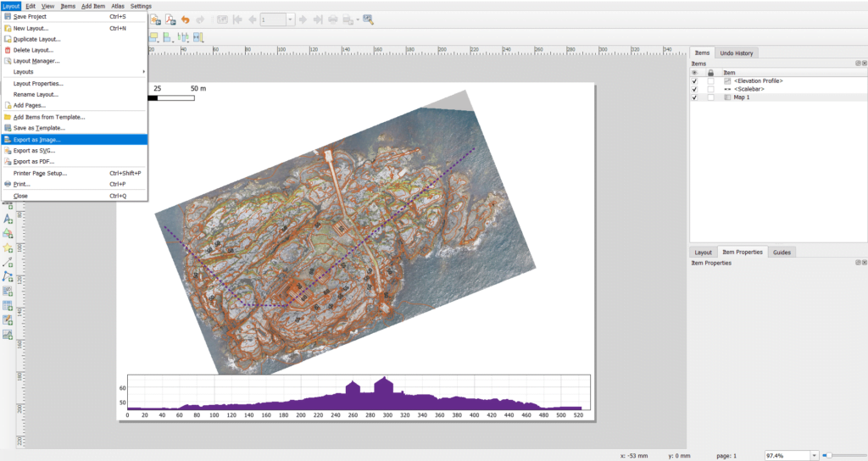868x461 pixels.
Task: Open the atlas page number dropdown
Action: click(x=291, y=19)
